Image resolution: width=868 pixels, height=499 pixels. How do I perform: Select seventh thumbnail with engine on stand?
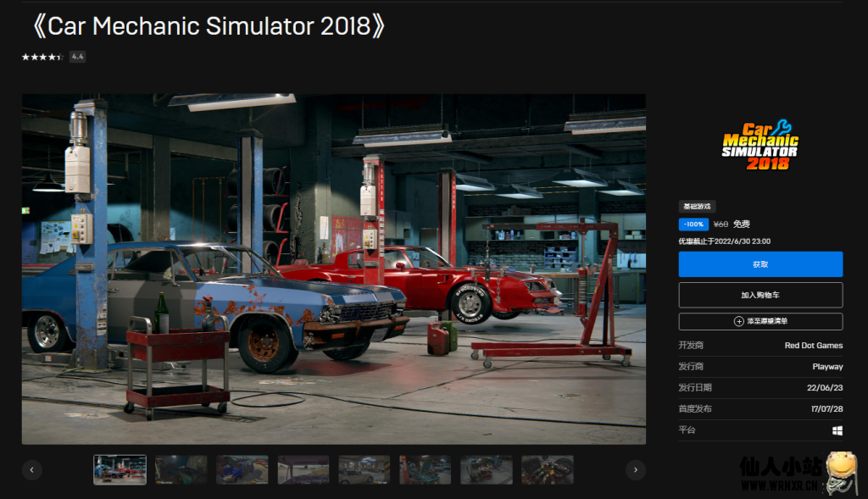point(487,469)
